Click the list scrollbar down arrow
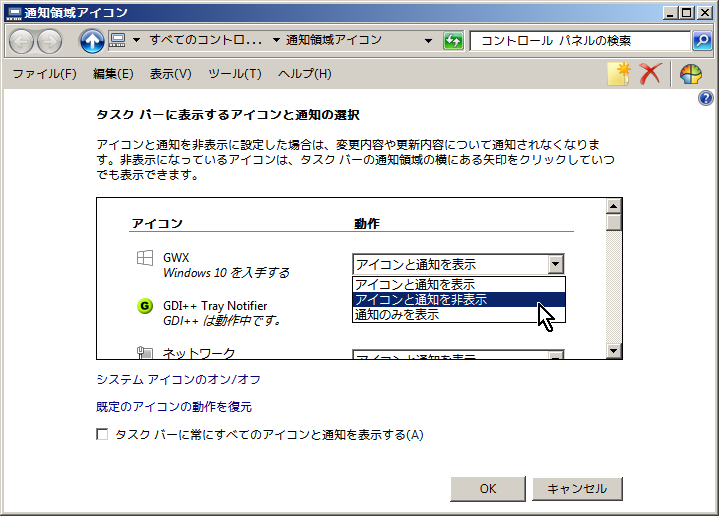 pyautogui.click(x=614, y=351)
